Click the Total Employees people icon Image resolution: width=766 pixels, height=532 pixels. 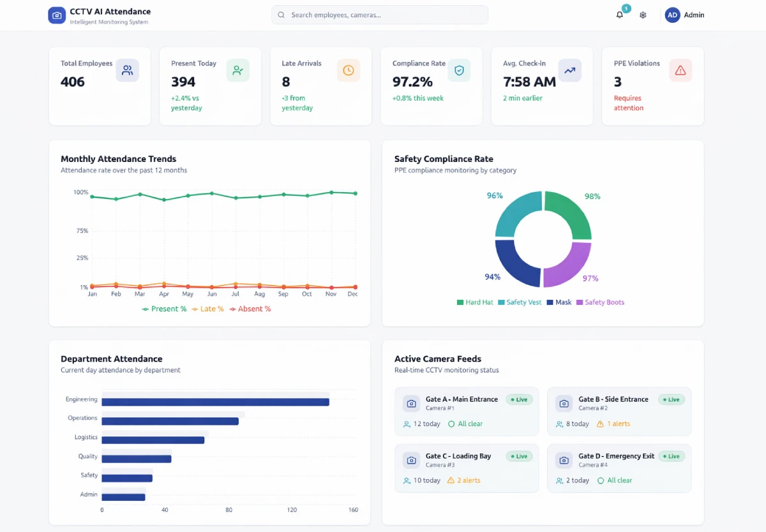[128, 70]
